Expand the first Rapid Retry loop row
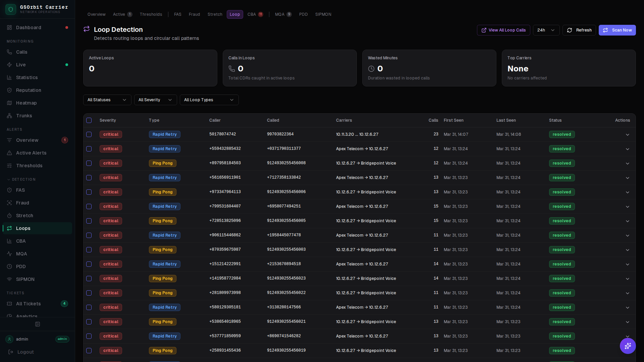Image resolution: width=644 pixels, height=362 pixels. click(627, 134)
